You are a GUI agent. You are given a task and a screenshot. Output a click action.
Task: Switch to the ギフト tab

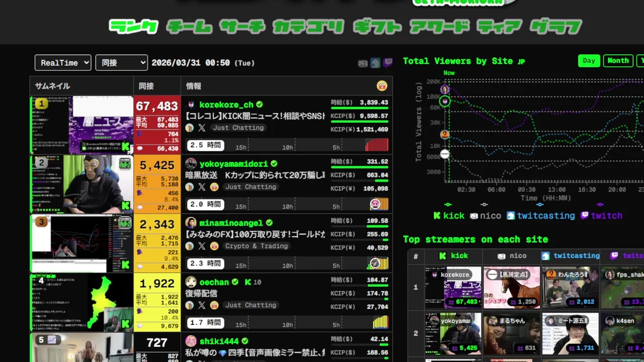377,26
